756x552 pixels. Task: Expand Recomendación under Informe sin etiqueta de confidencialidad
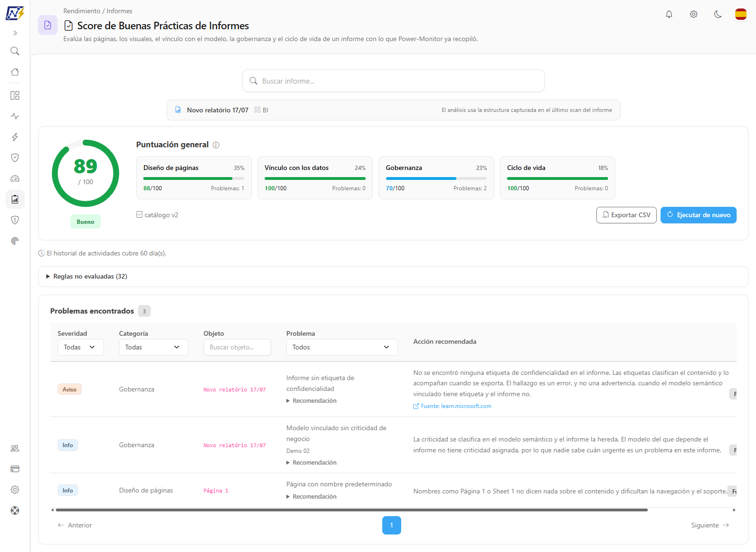312,401
